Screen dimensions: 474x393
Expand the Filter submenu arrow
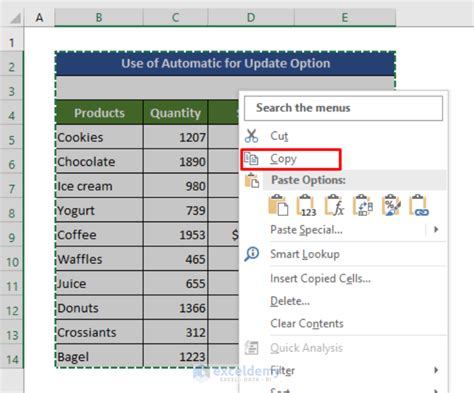pos(436,370)
